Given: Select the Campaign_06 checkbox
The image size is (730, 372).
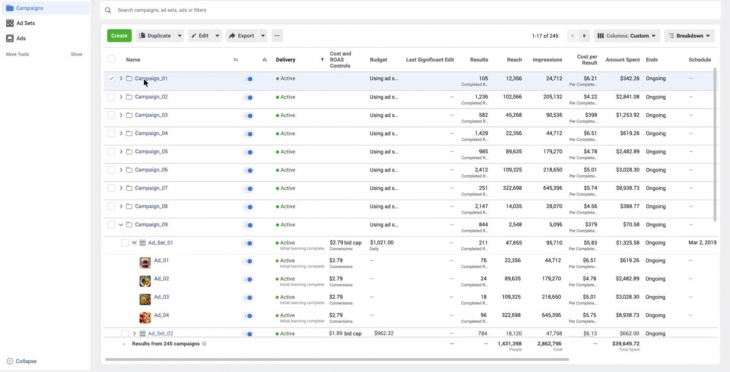Looking at the screenshot, I should point(111,170).
